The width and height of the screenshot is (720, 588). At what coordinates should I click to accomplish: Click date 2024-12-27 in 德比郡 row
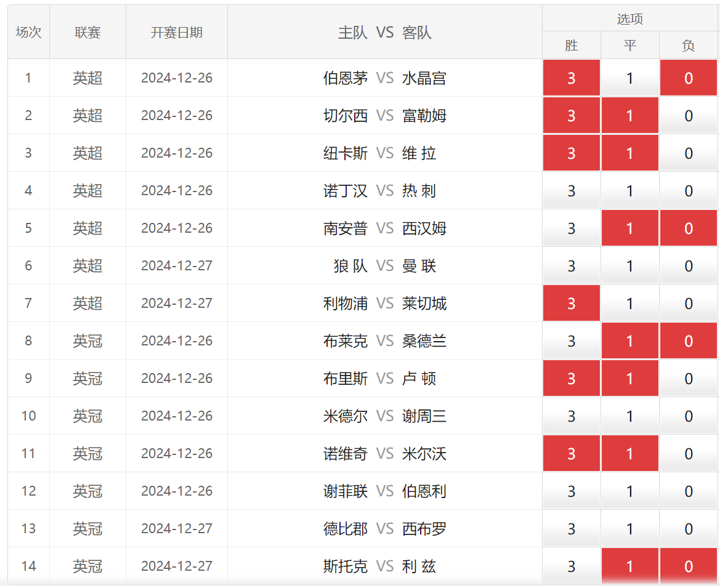177,529
